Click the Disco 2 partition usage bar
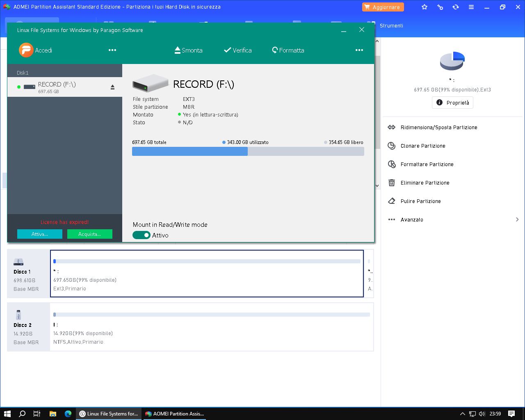The image size is (525, 420). pos(212,315)
